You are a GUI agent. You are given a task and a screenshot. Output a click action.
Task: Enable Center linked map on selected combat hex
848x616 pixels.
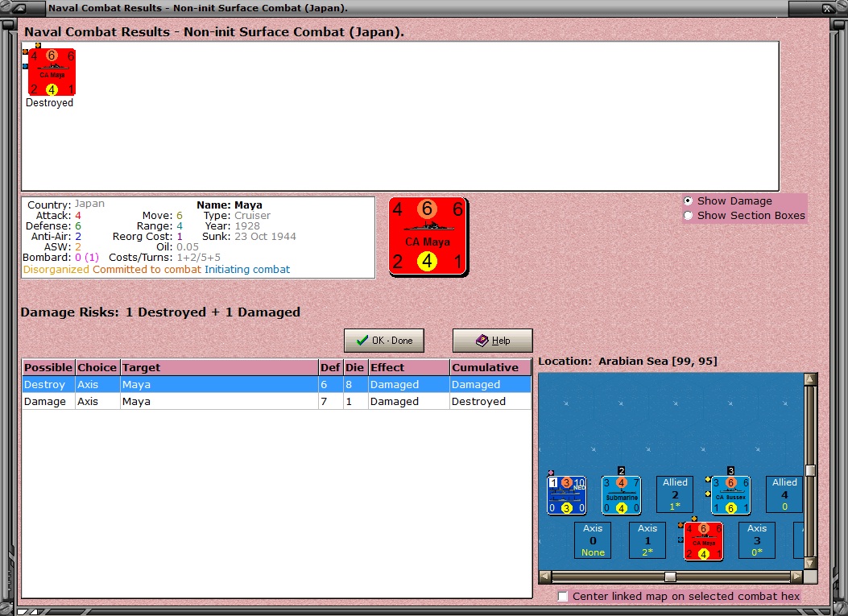[562, 596]
